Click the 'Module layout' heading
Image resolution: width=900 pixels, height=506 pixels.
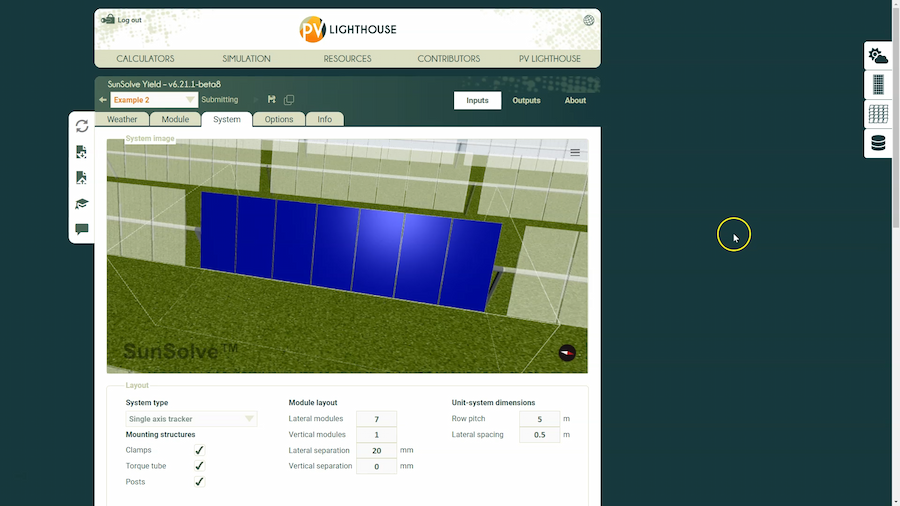coord(313,403)
